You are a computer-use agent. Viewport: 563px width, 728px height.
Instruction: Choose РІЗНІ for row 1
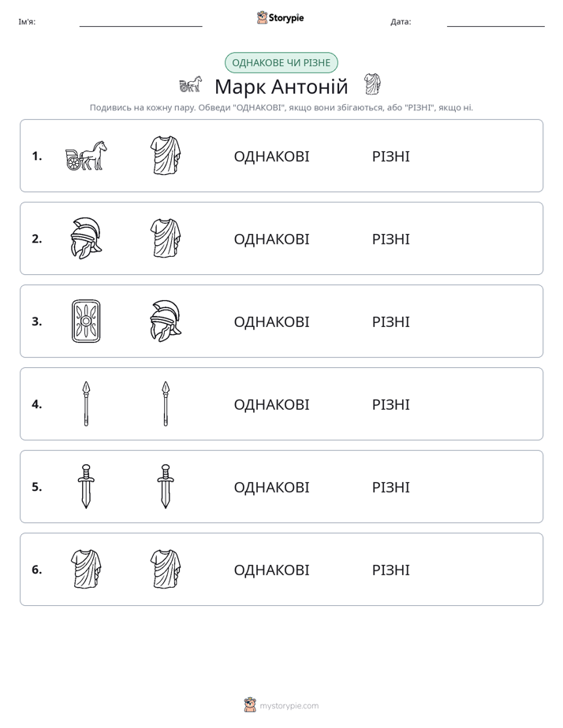click(390, 157)
